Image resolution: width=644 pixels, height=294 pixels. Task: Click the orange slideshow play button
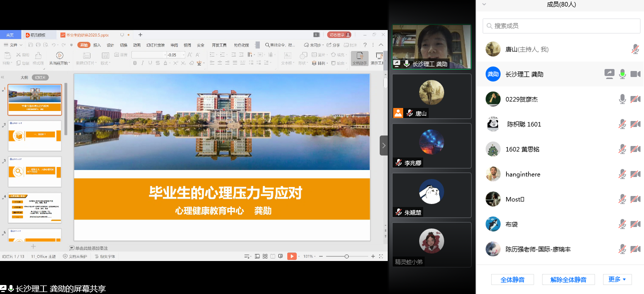292,256
